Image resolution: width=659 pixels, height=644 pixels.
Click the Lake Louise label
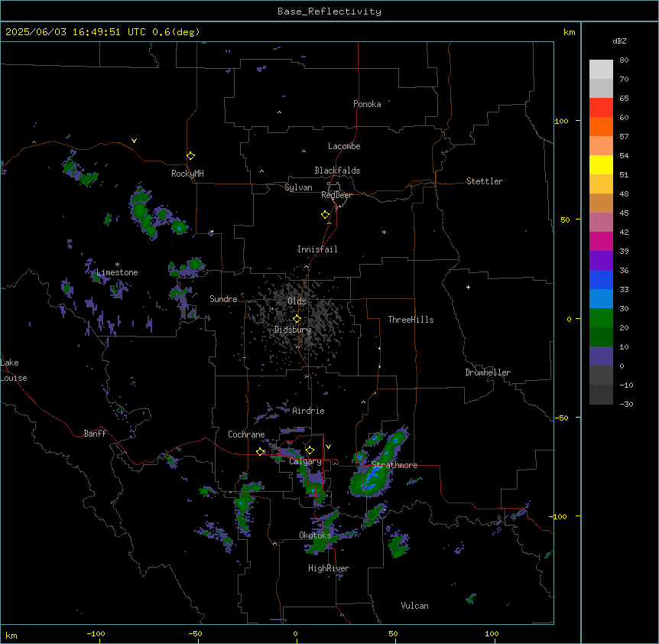pyautogui.click(x=14, y=370)
